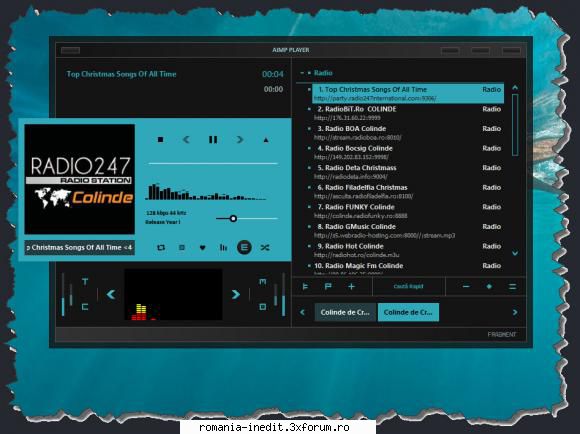Add files with the plus icon
580x434 pixels.
tap(351, 286)
